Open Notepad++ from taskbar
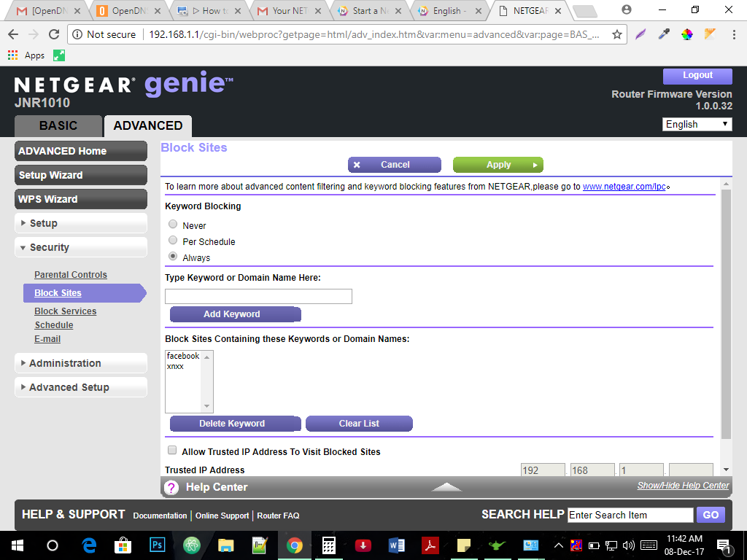The height and width of the screenshot is (560, 747). tap(260, 545)
